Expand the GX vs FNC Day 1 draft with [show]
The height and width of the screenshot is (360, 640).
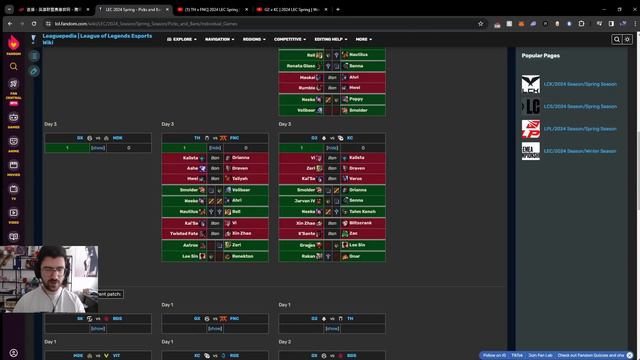(215, 329)
